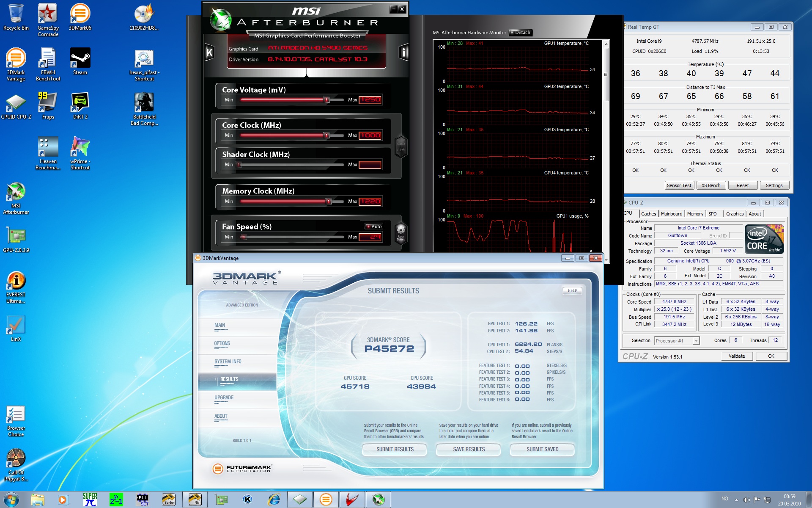The image size is (812, 508).
Task: Click OK in the CPU-Z window
Action: 771,356
